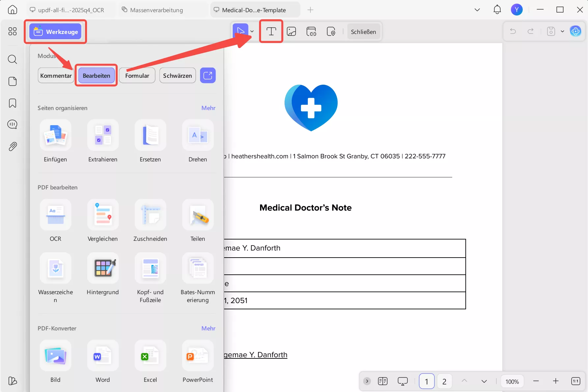Click the selection cursor tool
588x392 pixels.
point(241,31)
